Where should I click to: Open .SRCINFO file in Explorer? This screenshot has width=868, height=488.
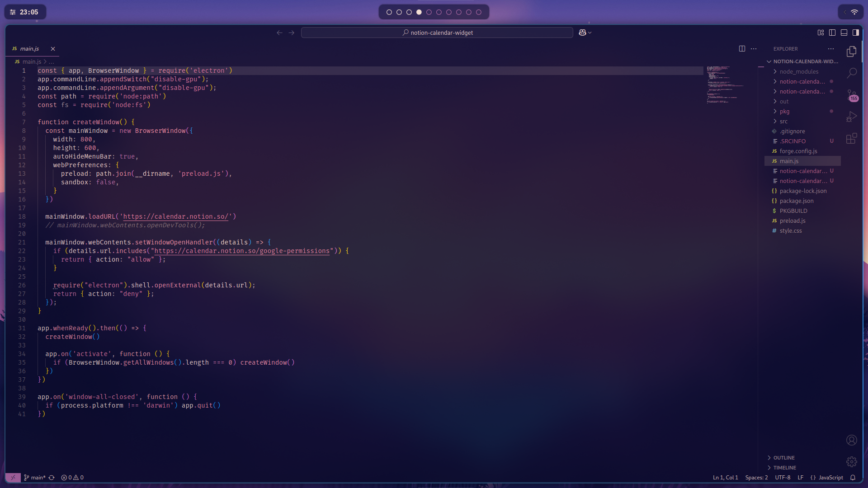click(803, 141)
